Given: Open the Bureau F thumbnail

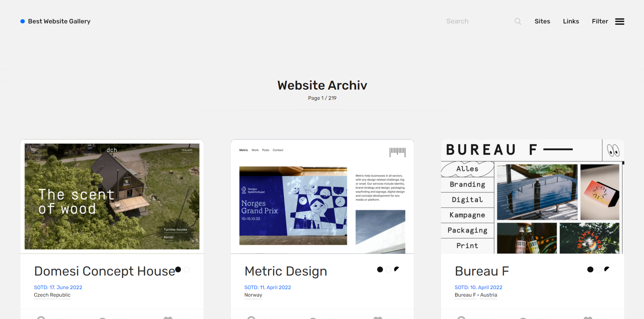Looking at the screenshot, I should tap(532, 196).
